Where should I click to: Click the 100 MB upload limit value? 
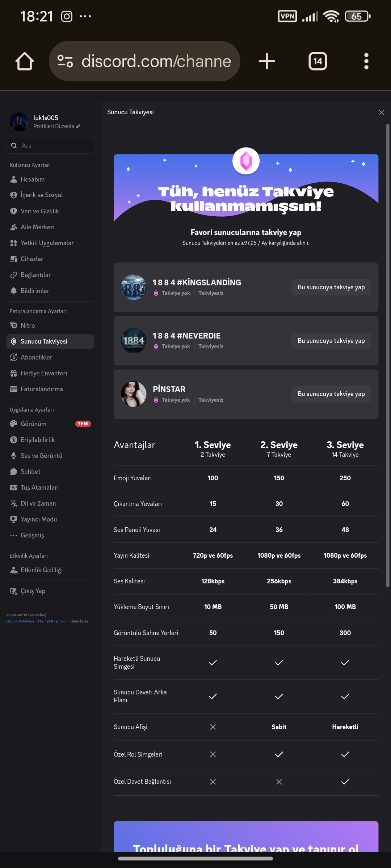345,607
